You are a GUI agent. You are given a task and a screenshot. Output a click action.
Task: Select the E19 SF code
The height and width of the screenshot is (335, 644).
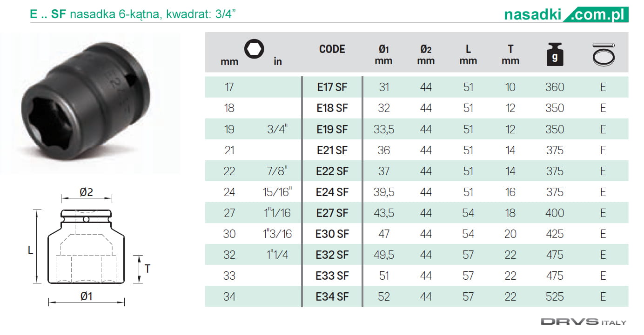point(332,129)
